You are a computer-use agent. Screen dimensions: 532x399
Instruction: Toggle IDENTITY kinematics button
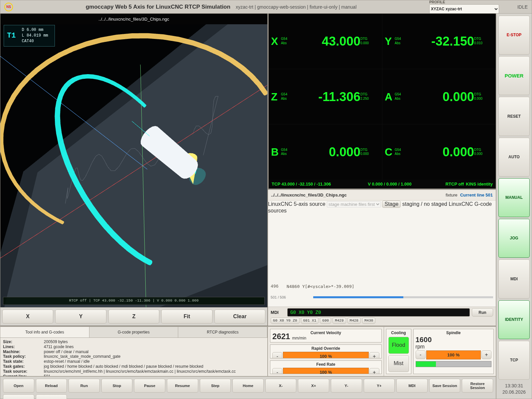coord(514,320)
